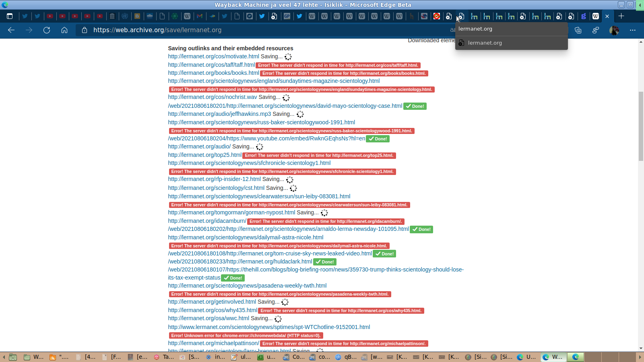
Task: Open the idacamburn/ link
Action: click(207, 221)
